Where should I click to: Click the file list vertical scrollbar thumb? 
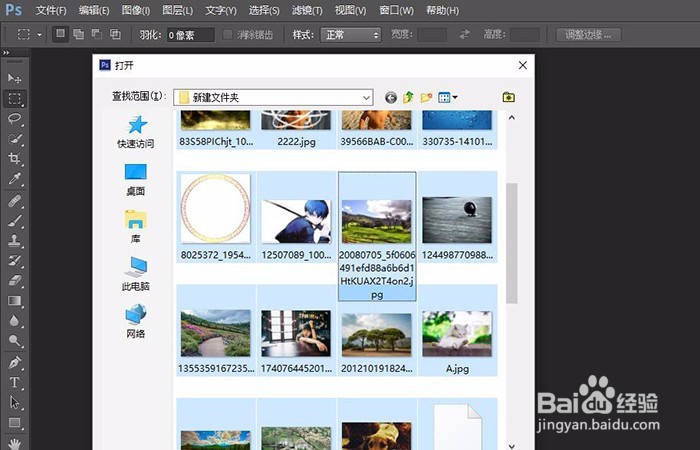[512, 243]
